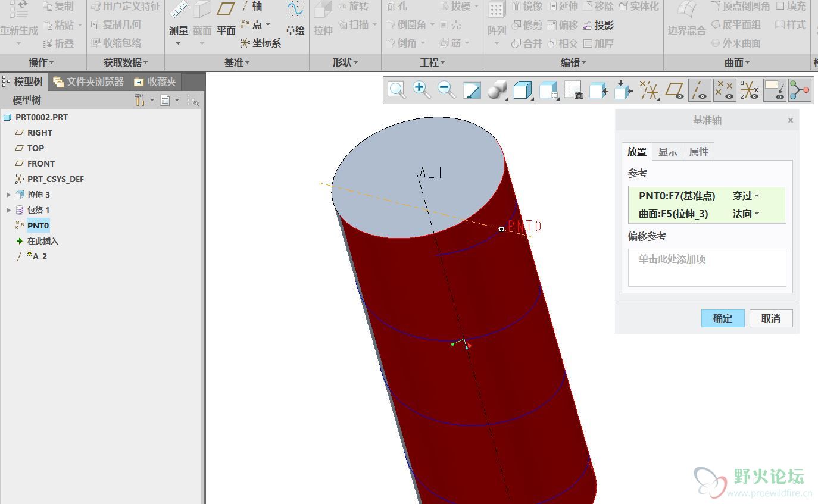
Task: Click the 测量 (Measure) ruler icon
Action: [x=179, y=10]
